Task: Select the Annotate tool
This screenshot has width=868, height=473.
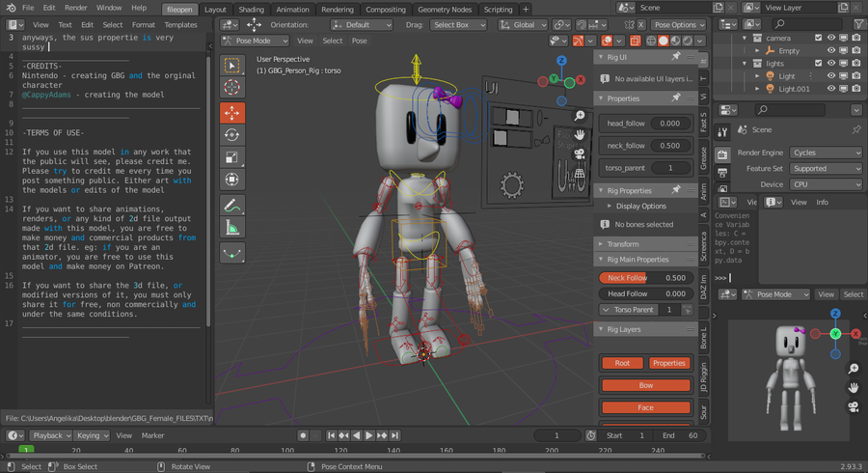Action: (x=231, y=206)
